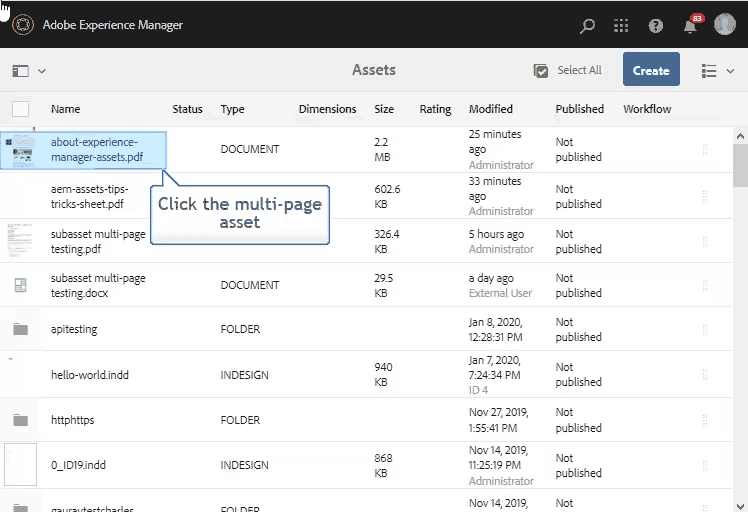Open the solutions grid icon

621,26
